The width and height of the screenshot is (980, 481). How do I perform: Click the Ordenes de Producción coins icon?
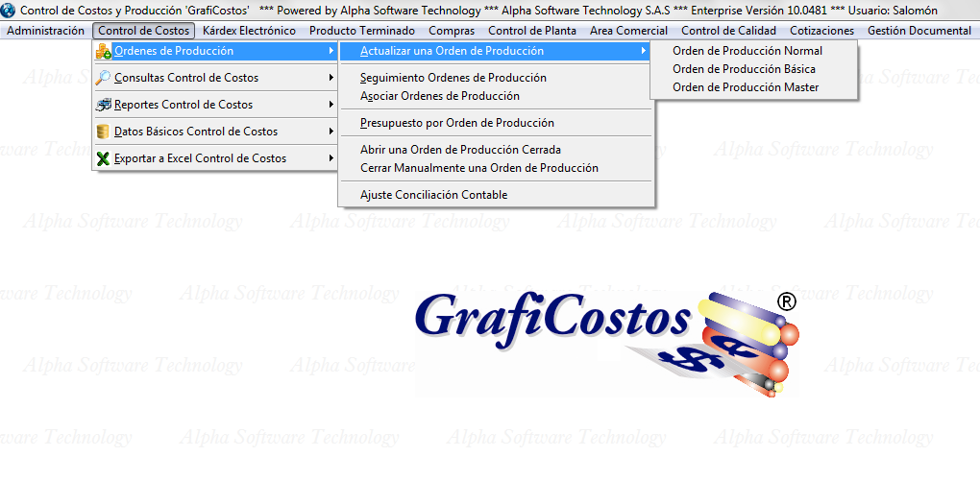tap(103, 51)
